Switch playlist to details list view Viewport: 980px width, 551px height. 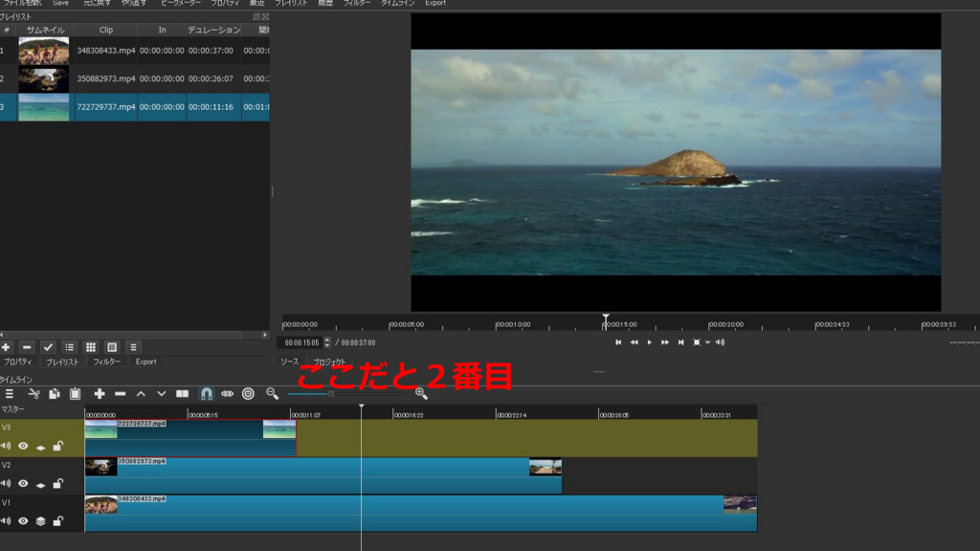click(69, 347)
